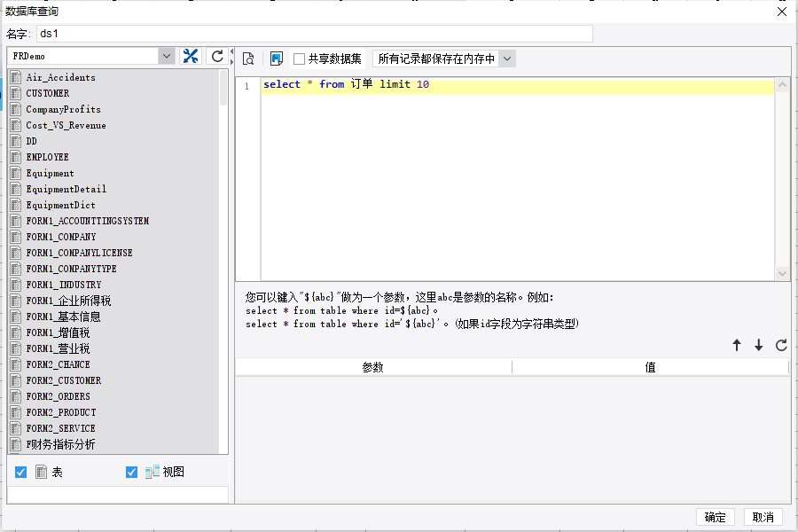This screenshot has height=532, width=798.
Task: Click the 确定 button
Action: pyautogui.click(x=715, y=517)
